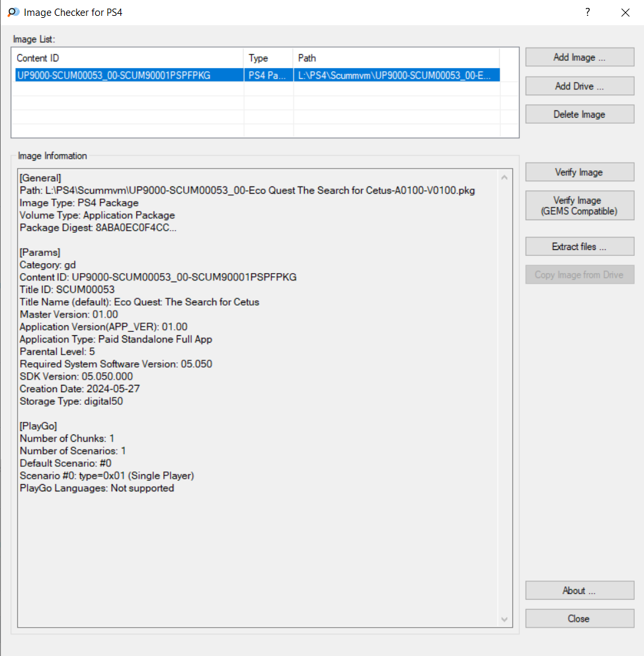Click the Close button at the bottom
The width and height of the screenshot is (644, 656).
tap(580, 618)
